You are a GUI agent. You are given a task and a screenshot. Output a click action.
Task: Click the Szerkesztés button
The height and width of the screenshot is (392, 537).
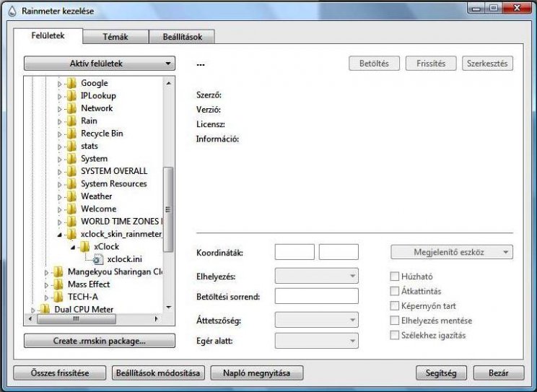pos(487,64)
